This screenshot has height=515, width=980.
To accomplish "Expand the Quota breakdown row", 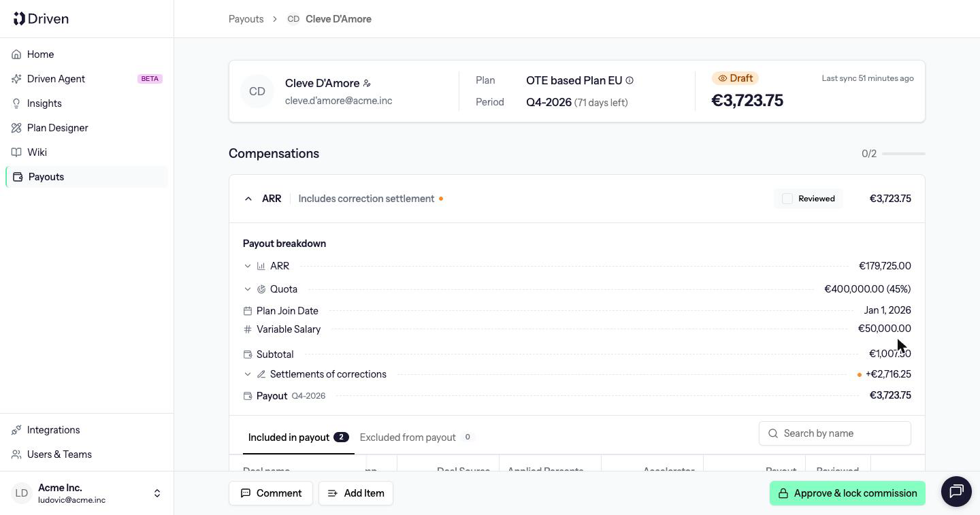I will point(248,289).
